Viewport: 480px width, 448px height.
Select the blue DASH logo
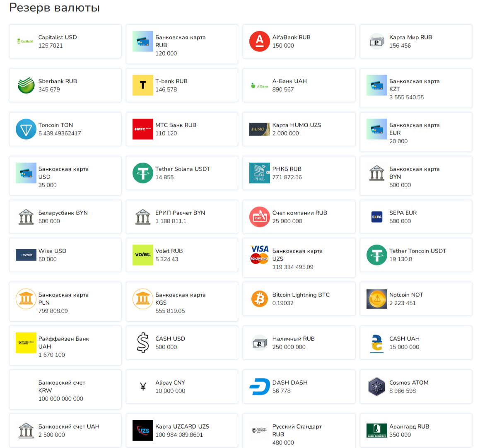(260, 386)
